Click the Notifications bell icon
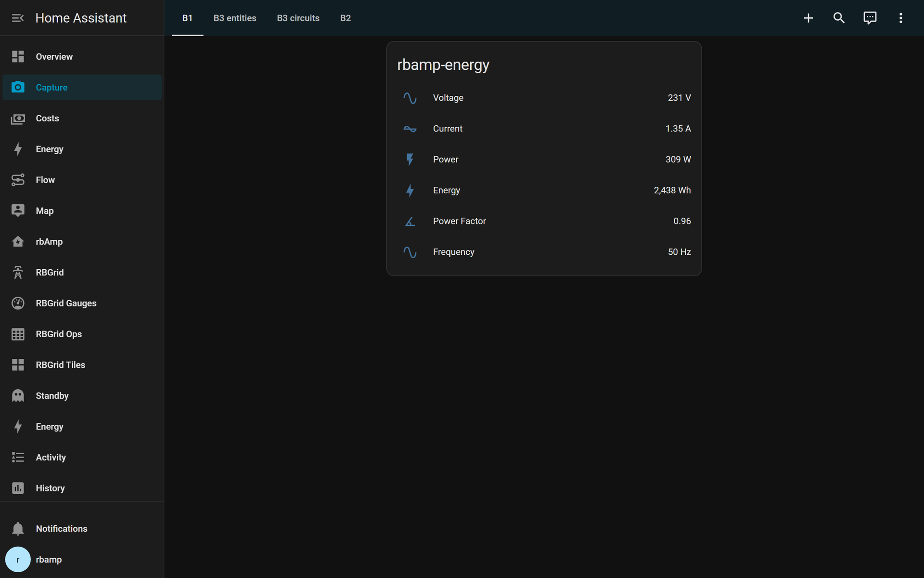 coord(18,529)
